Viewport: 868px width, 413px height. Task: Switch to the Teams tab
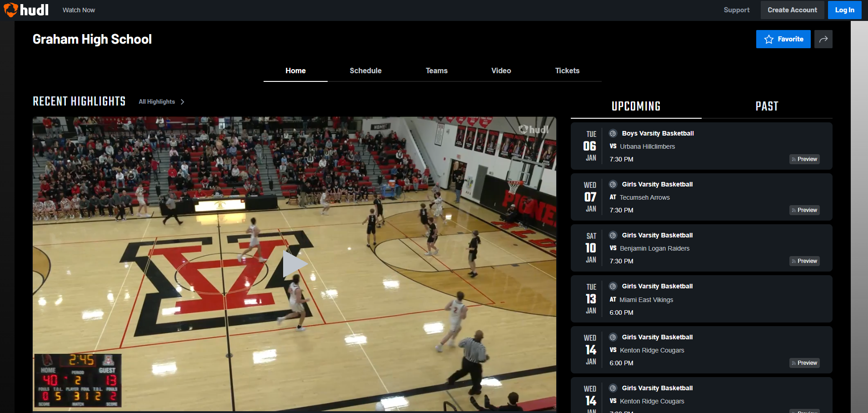pos(436,71)
